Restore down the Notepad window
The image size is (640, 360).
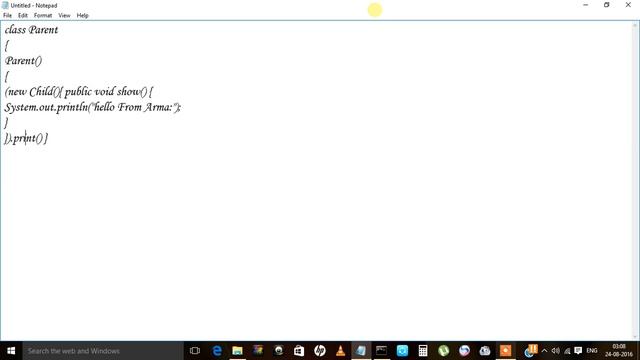tap(607, 5)
